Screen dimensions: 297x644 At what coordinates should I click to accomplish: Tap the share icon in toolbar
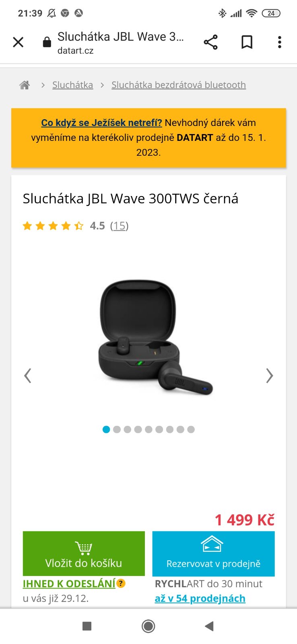pos(210,42)
